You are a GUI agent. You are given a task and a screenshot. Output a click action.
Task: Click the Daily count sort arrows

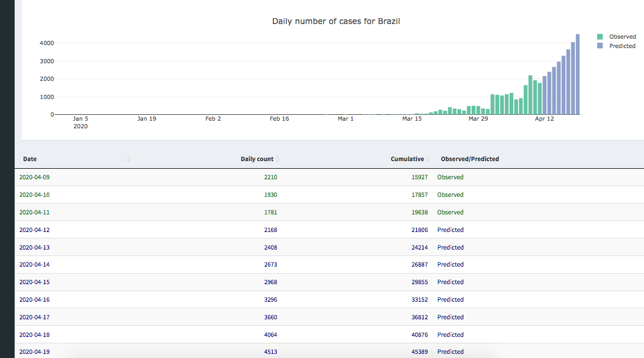point(277,159)
